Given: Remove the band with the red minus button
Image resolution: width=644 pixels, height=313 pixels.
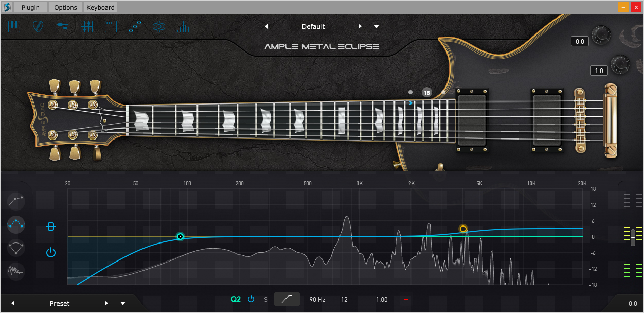Looking at the screenshot, I should [406, 299].
